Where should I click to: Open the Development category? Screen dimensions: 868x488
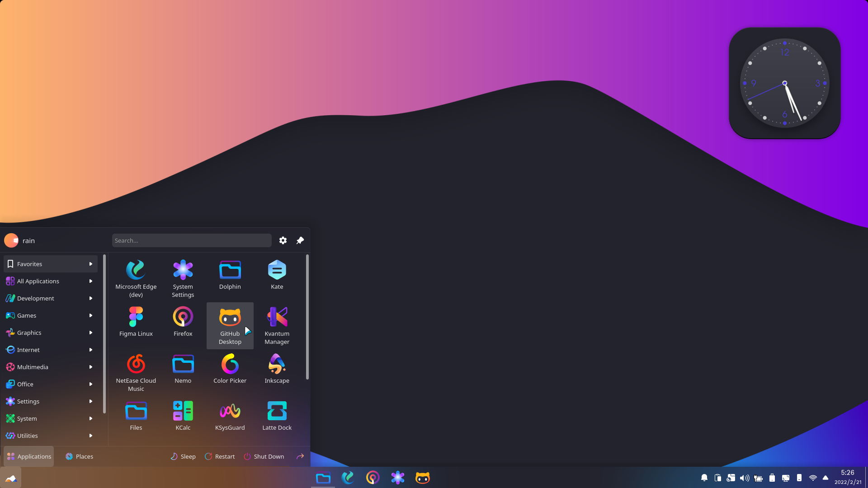point(51,298)
